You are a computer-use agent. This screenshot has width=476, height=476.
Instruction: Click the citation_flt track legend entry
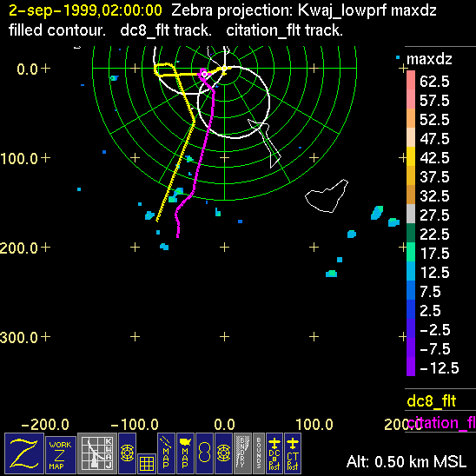(x=441, y=423)
